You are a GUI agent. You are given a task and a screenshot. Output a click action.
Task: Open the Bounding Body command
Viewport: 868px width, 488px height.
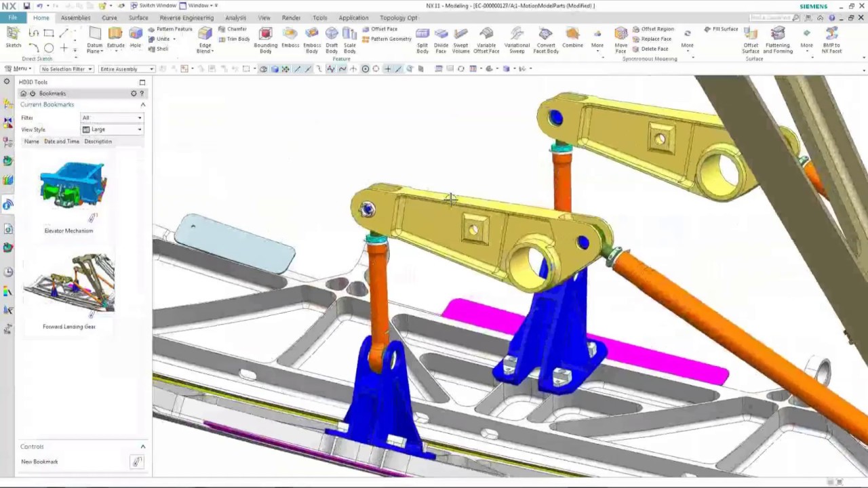point(265,40)
